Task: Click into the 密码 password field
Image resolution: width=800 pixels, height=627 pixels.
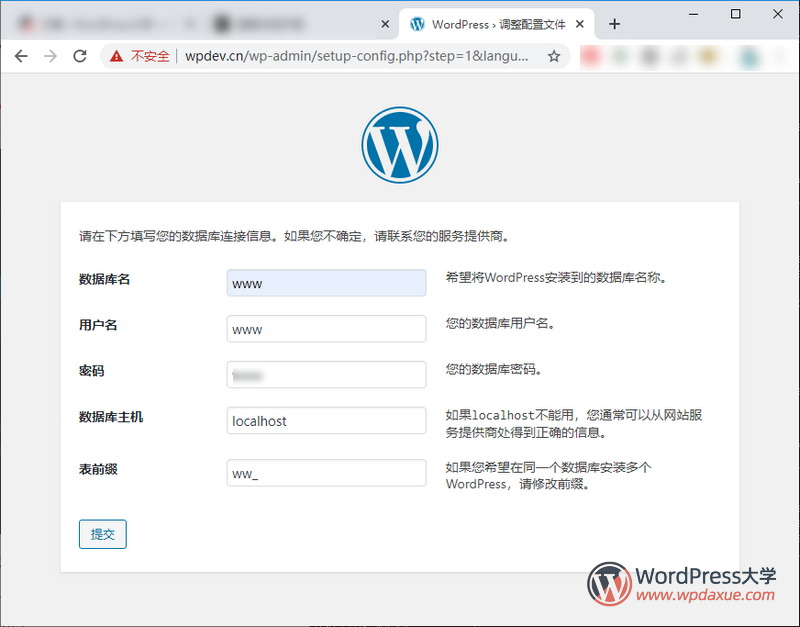Action: 326,375
